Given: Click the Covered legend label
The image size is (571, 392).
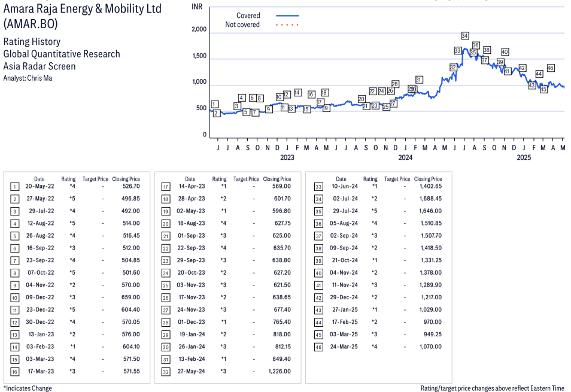Looking at the screenshot, I should [x=248, y=16].
